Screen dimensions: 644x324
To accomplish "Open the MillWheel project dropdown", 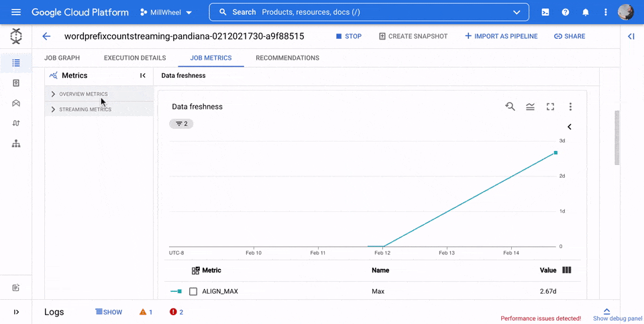I will [166, 12].
